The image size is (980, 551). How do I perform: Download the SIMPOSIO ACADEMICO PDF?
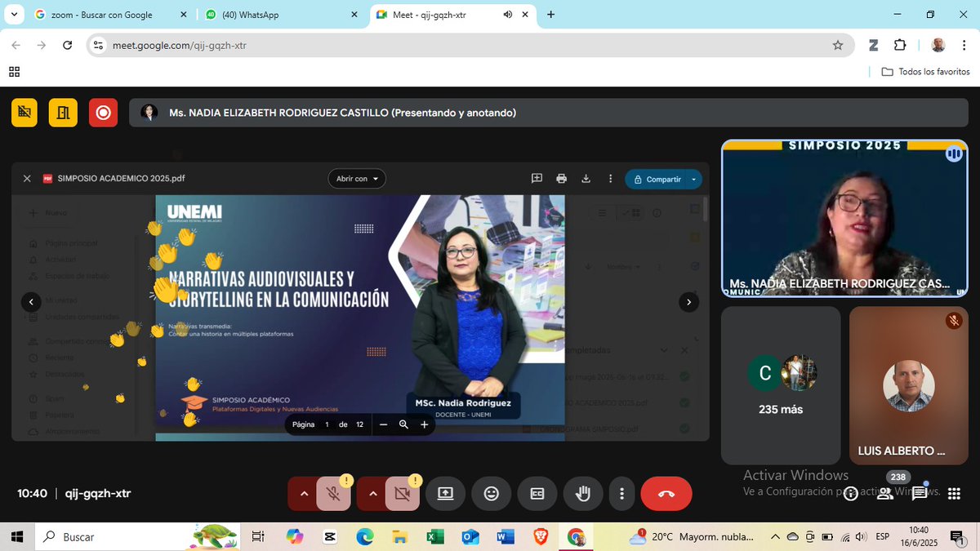(x=586, y=179)
